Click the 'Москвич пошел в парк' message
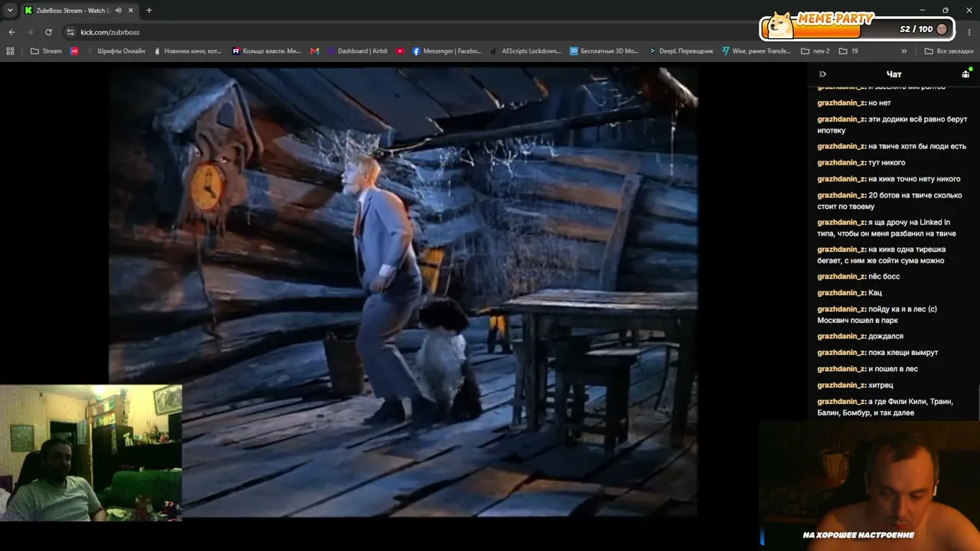 877,315
